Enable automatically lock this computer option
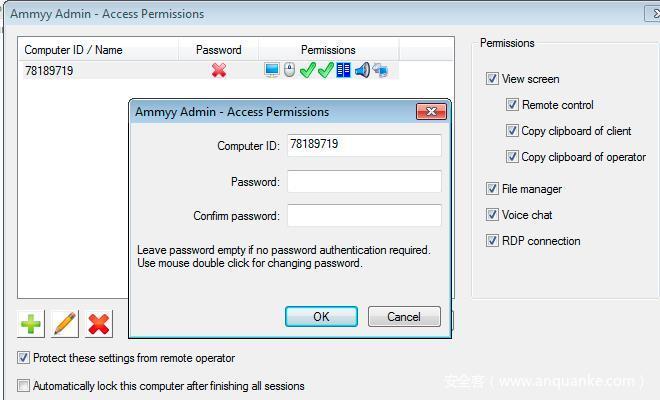The image size is (660, 400). [x=24, y=385]
